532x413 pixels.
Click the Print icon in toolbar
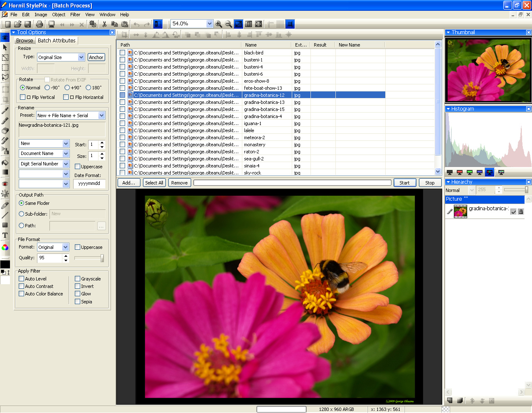tap(39, 24)
